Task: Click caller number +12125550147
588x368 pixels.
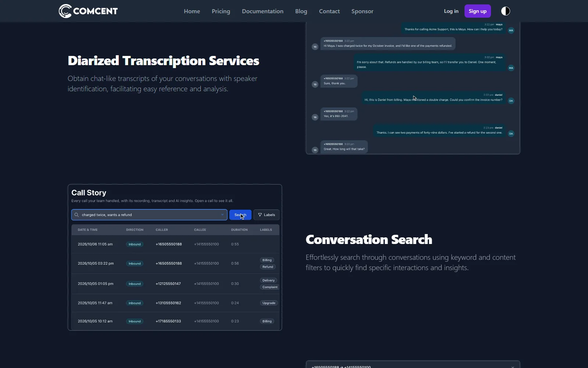Action: [x=168, y=284]
